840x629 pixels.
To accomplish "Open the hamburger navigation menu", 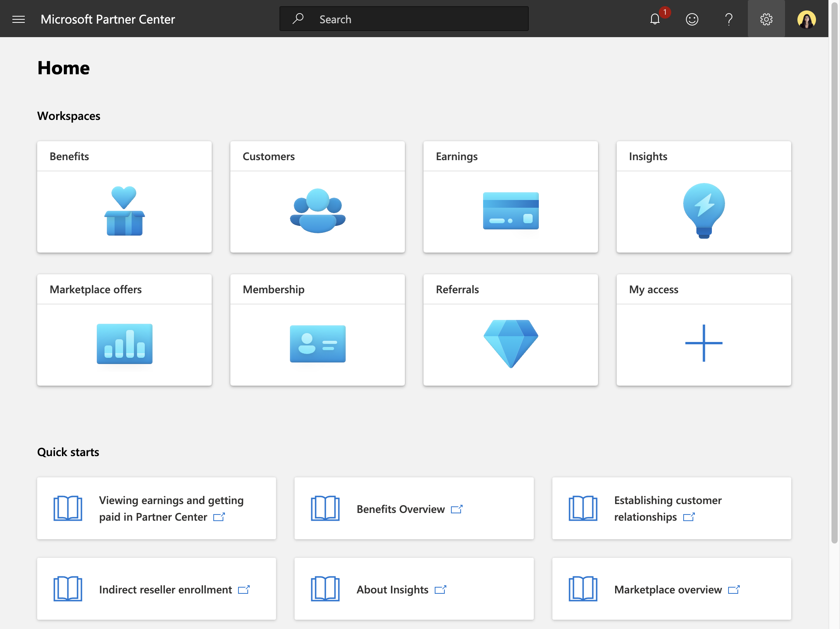I will 19,19.
